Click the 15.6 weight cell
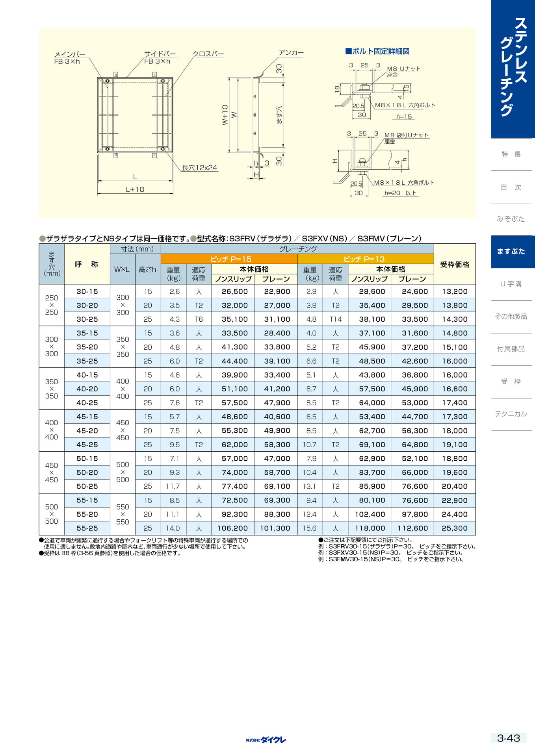This screenshot has height=756, width=535. point(310,528)
